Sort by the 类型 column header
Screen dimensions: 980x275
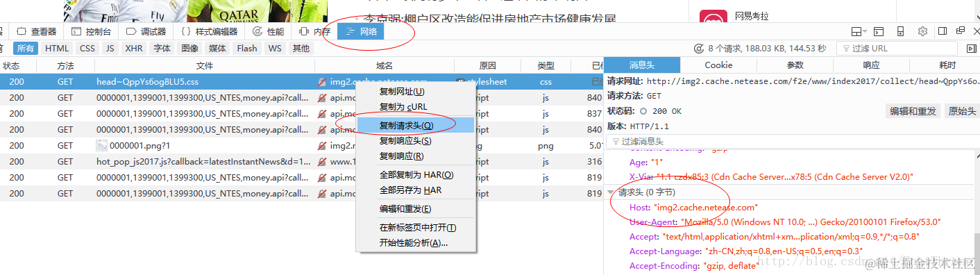tap(546, 65)
